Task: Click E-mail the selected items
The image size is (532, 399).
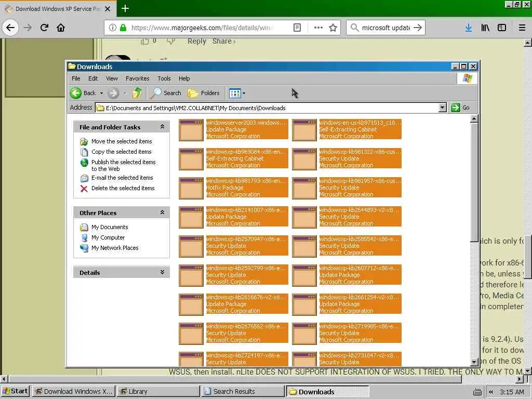Action: 122,178
